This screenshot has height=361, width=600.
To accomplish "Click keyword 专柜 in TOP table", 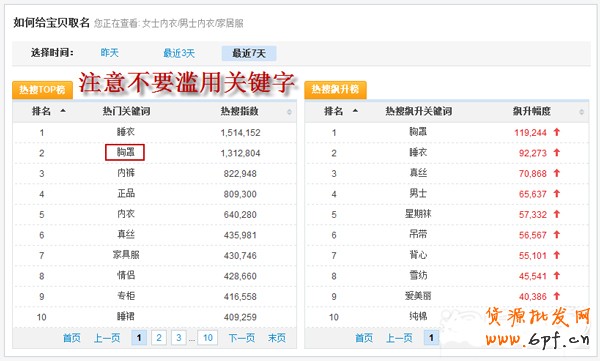I will click(x=126, y=296).
